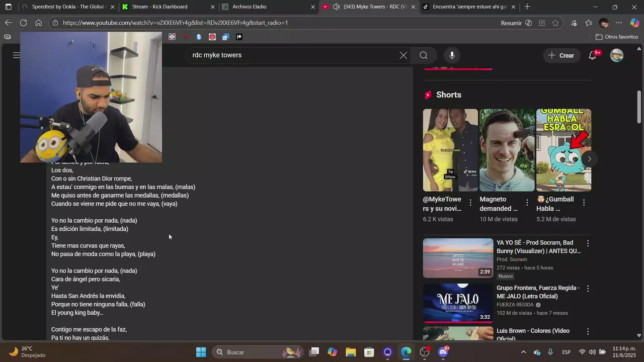The width and height of the screenshot is (644, 362).
Task: Play YA YO SÉ video thumbnail
Action: (458, 258)
